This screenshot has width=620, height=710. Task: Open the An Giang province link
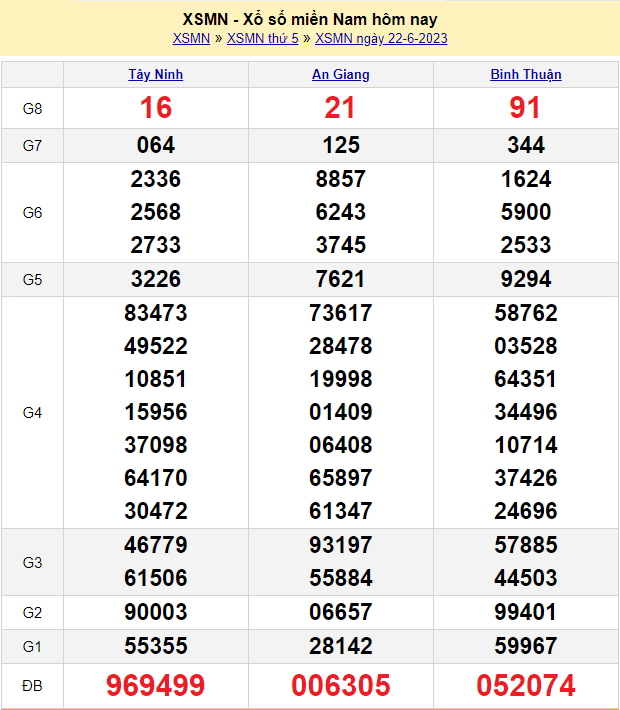[x=341, y=75]
